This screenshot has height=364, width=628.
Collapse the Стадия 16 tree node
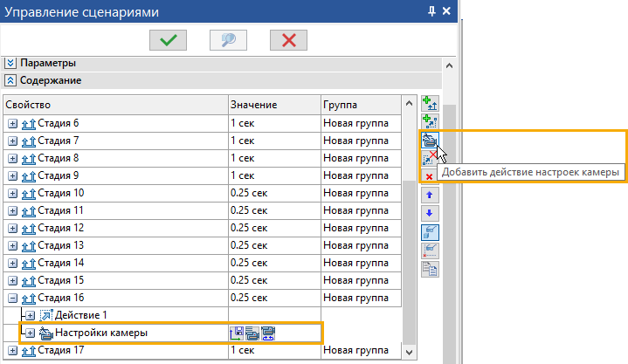coord(12,298)
